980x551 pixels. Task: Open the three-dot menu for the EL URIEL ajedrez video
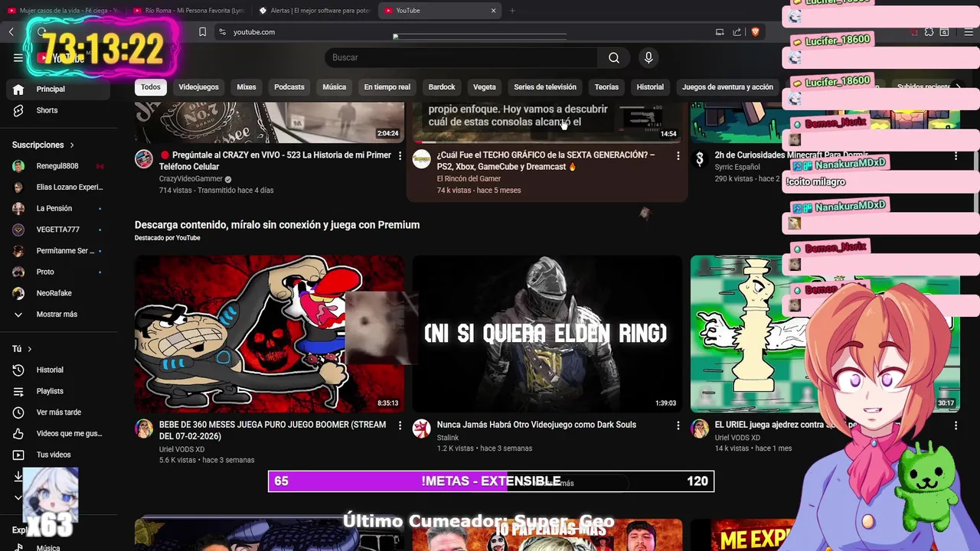click(x=955, y=425)
